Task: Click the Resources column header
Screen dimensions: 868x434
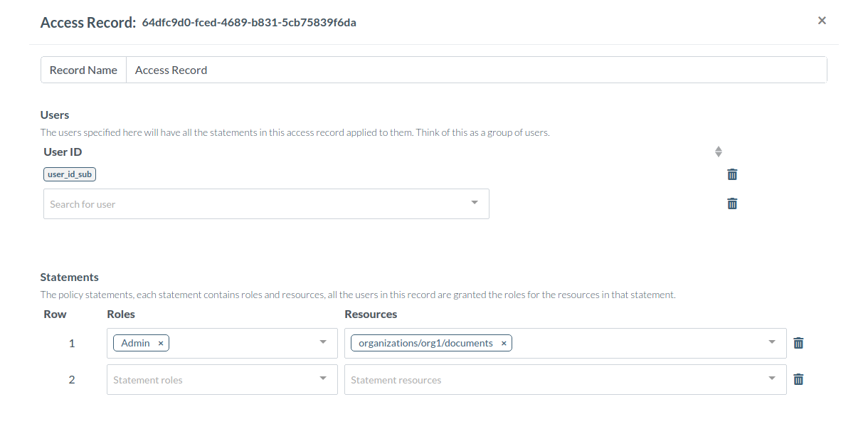Action: [371, 314]
